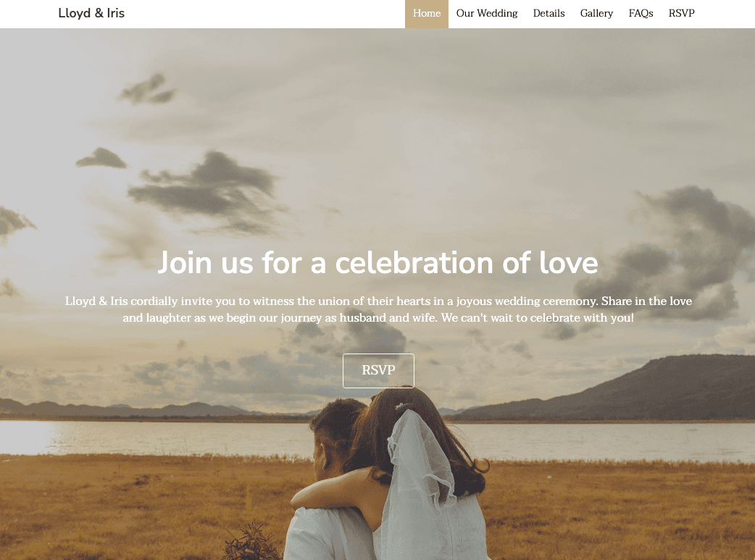Click the small dark cloud near top left

point(147,90)
